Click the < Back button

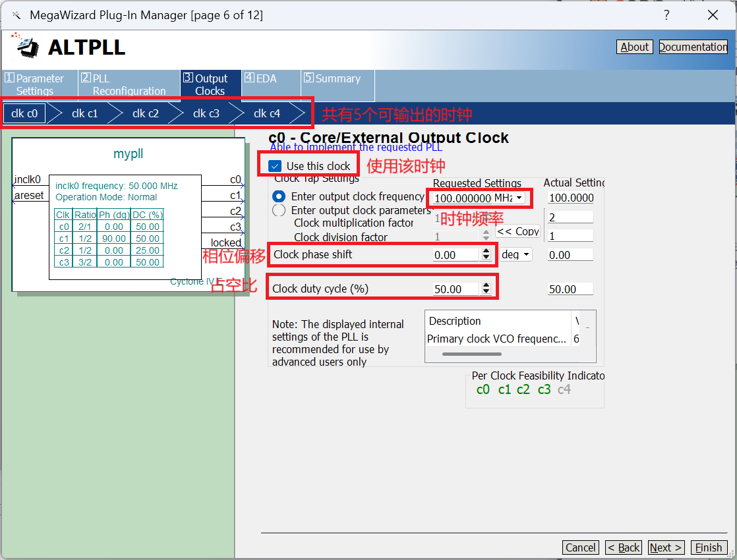[624, 547]
